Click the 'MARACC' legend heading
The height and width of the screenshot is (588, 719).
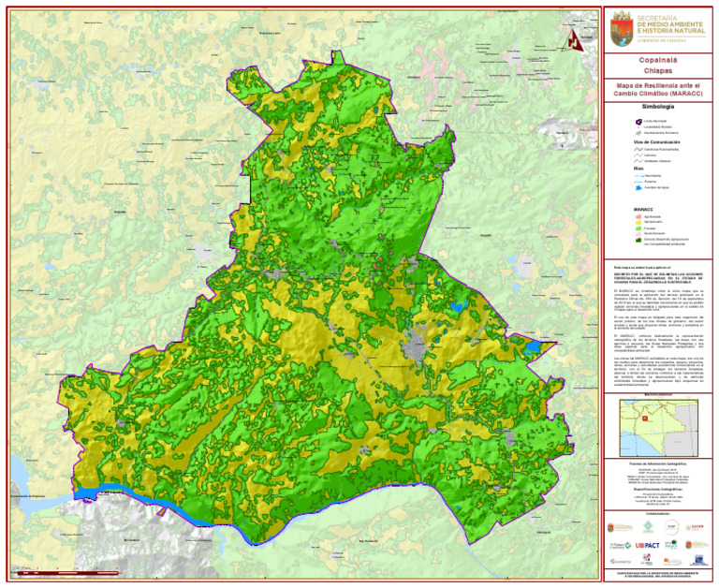pyautogui.click(x=643, y=210)
